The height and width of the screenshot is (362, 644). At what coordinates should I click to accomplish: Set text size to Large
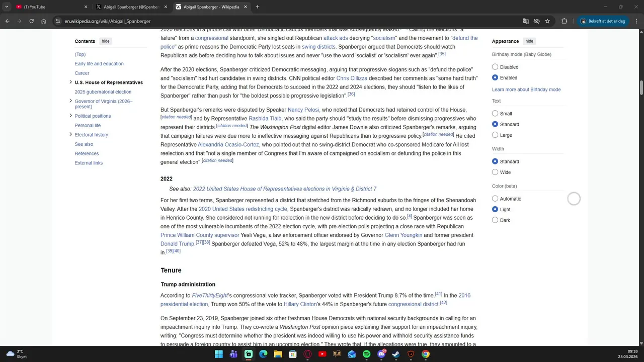pyautogui.click(x=495, y=135)
